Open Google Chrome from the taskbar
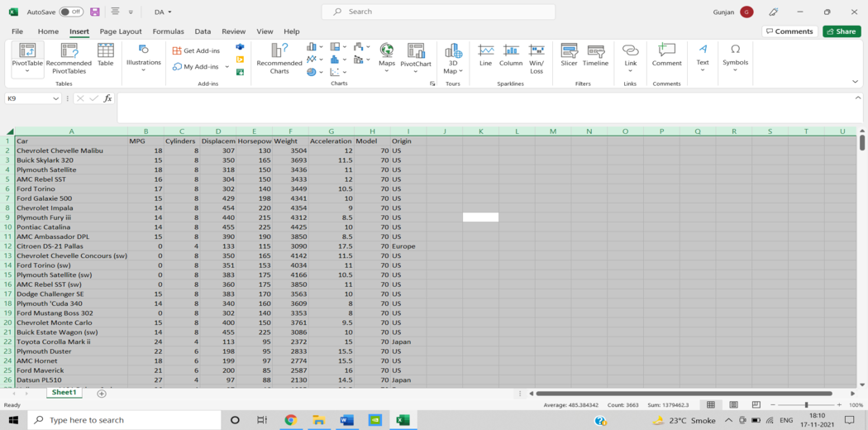Viewport: 868px width, 430px height. click(291, 420)
